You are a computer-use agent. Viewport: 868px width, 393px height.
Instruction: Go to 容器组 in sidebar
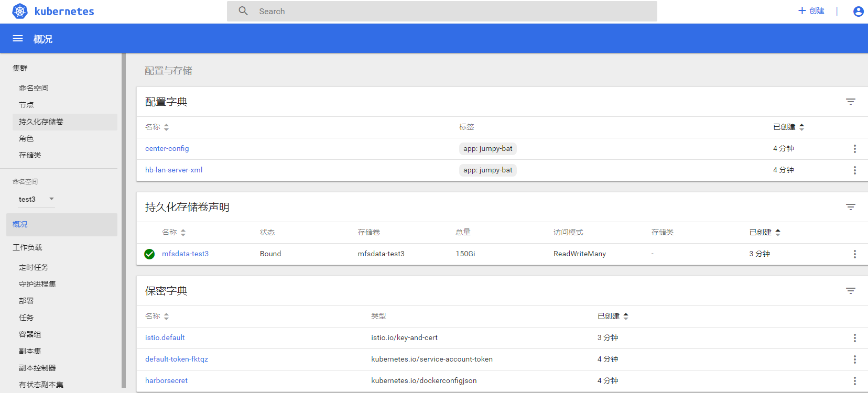click(x=30, y=334)
